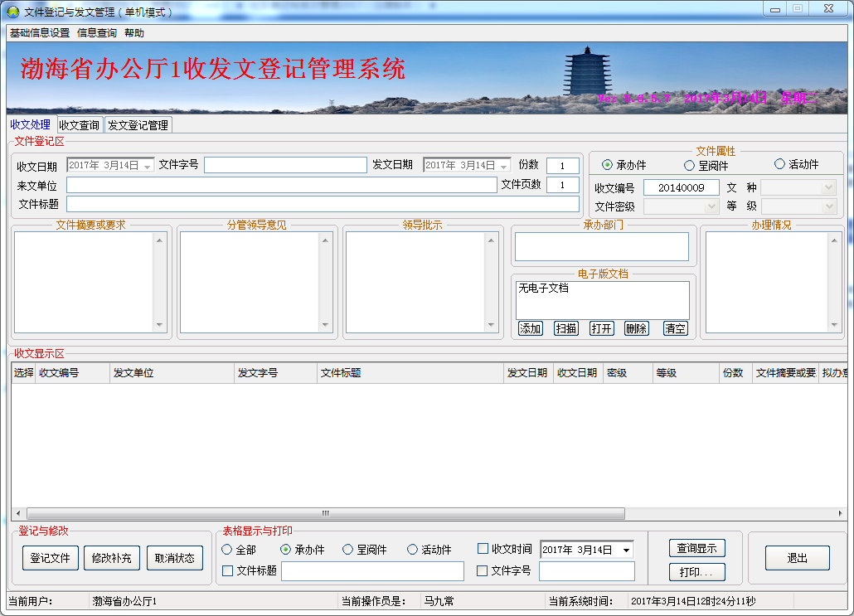
Task: Switch to the 收文处理 tab
Action: pos(31,124)
